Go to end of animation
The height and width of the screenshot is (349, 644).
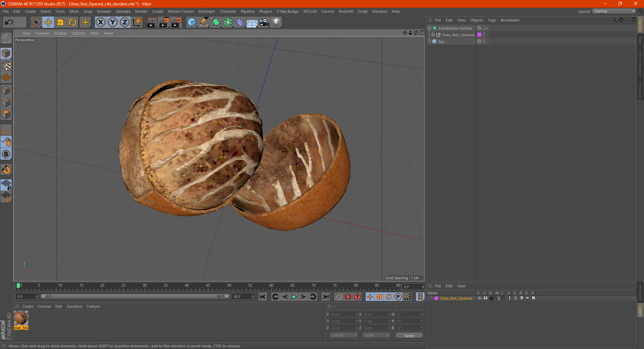click(x=325, y=297)
